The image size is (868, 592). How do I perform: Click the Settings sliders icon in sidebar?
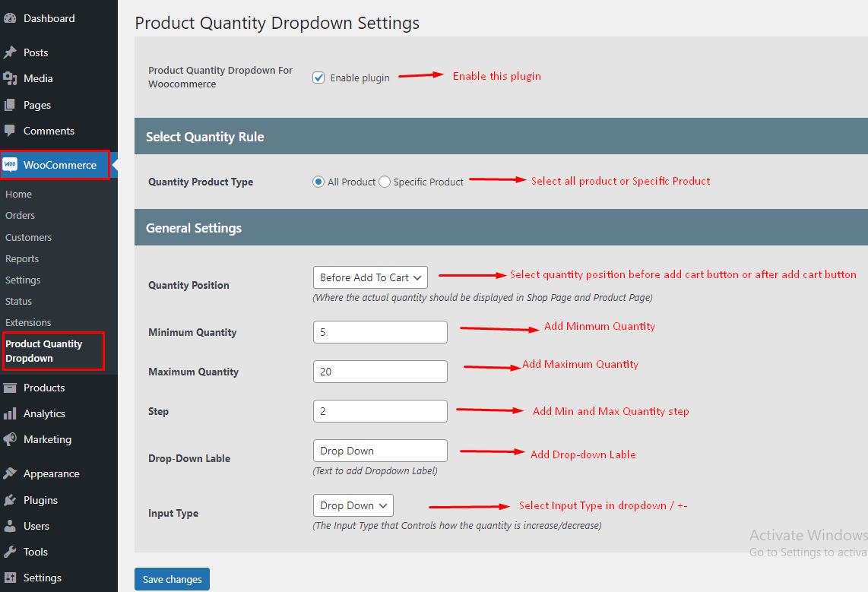click(10, 578)
